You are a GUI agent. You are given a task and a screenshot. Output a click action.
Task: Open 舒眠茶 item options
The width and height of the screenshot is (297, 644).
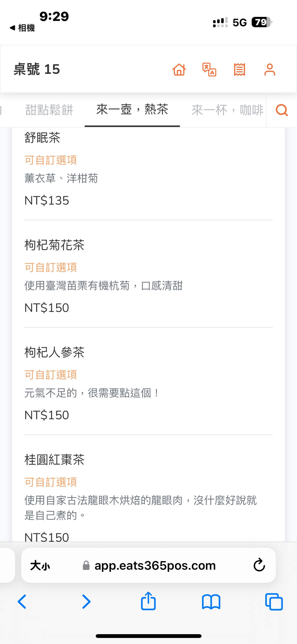click(x=42, y=138)
